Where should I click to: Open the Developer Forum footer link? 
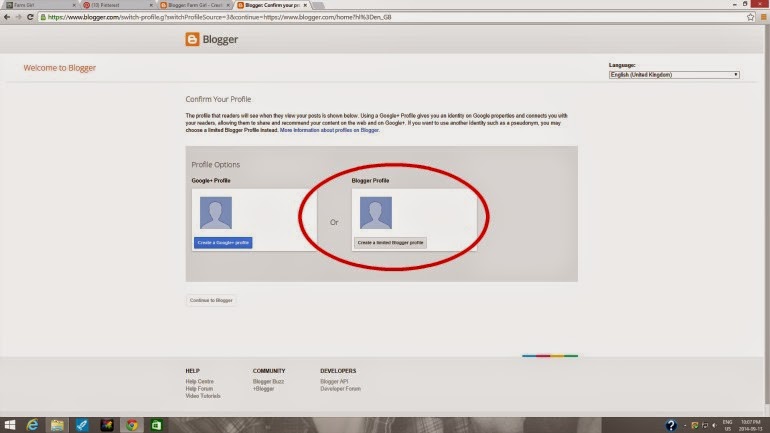[340, 389]
